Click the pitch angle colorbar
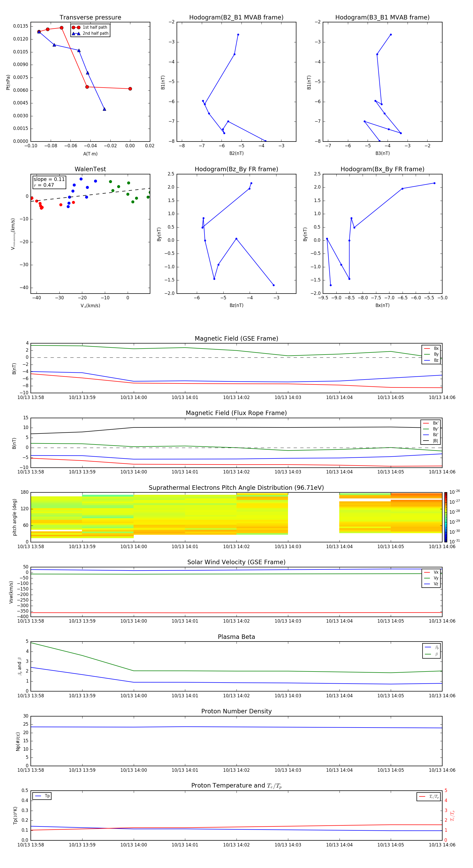 tap(445, 517)
